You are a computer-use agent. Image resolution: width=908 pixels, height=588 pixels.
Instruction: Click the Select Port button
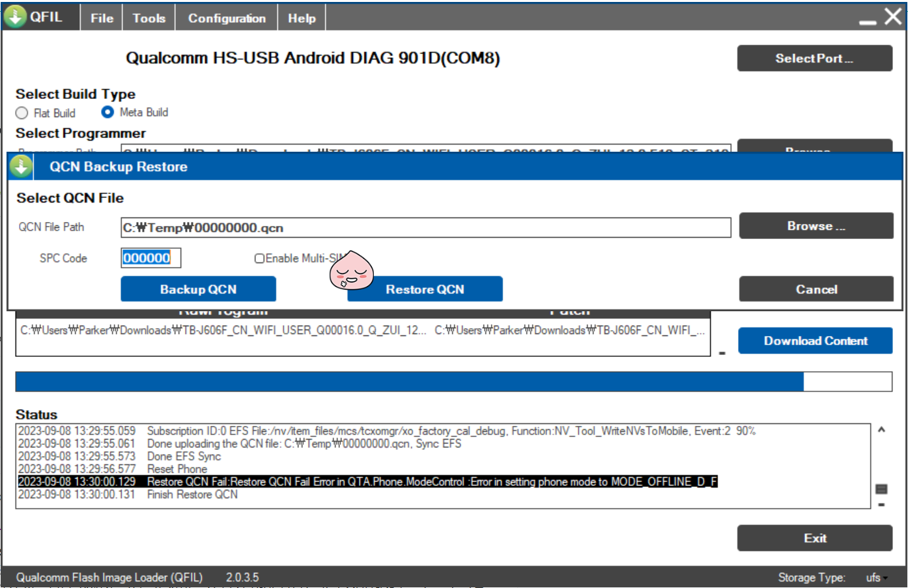pos(814,58)
